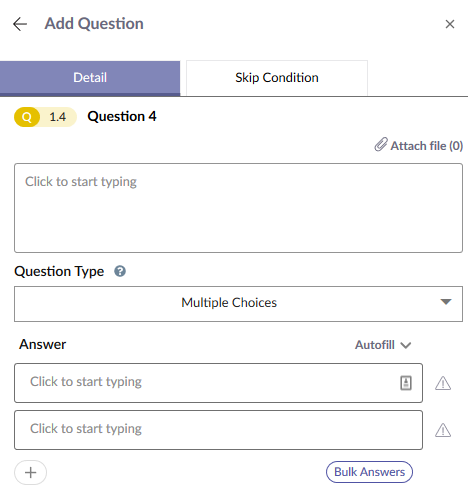
Task: Focus the question text input area
Action: [238, 208]
